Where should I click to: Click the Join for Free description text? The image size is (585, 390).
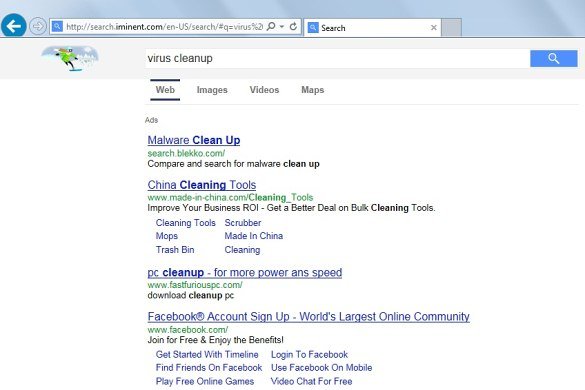pyautogui.click(x=215, y=340)
